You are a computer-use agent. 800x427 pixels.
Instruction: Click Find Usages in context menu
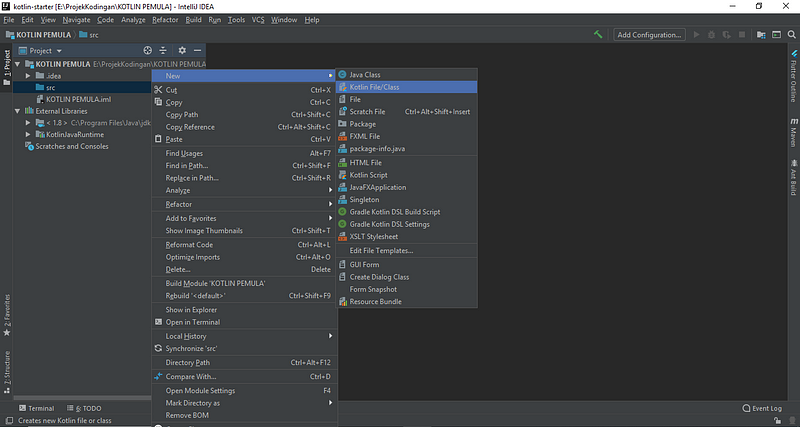tap(243, 154)
